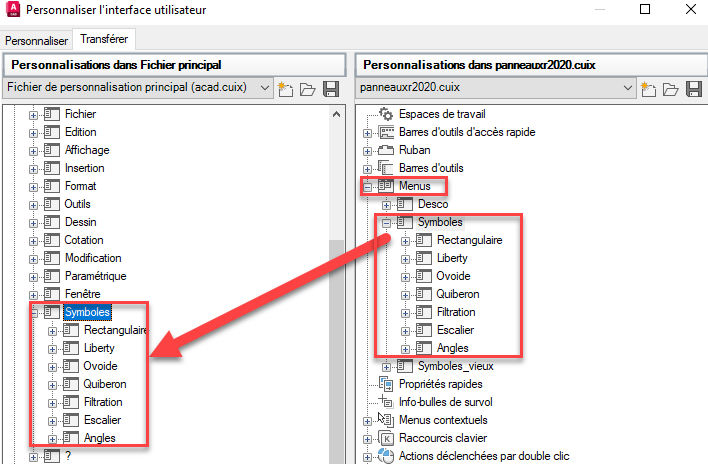Click the AutoCAD app icon in title bar
The height and width of the screenshot is (464, 708).
(x=13, y=9)
